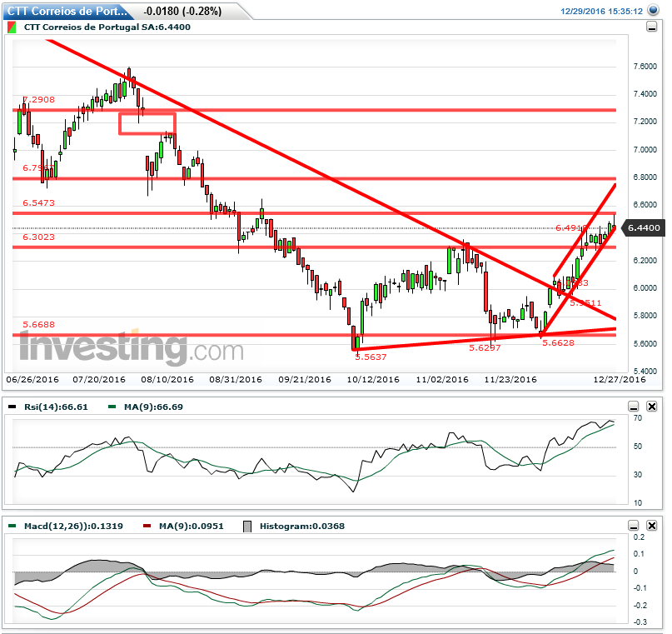This screenshot has height=634, width=672.
Task: Click the blue globe icon beside the timestamp
Action: (x=653, y=10)
